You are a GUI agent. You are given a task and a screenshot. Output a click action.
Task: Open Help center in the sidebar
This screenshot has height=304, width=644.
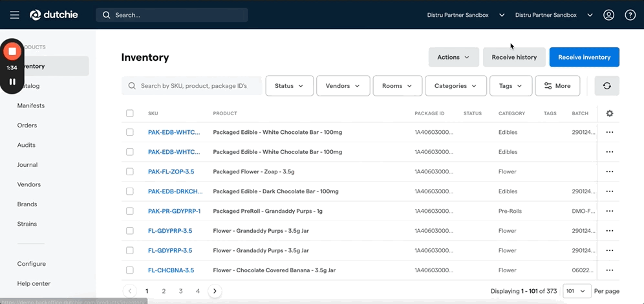coord(34,283)
